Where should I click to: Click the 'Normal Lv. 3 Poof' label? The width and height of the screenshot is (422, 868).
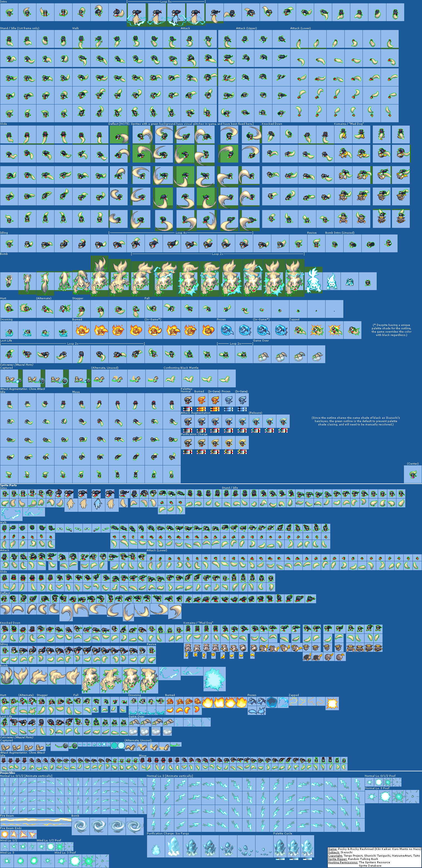377,788
